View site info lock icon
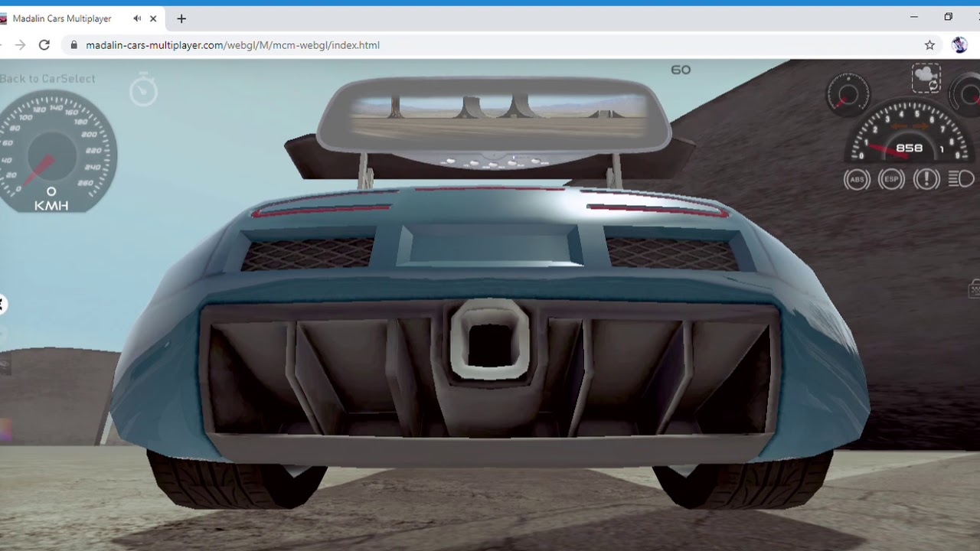The height and width of the screenshot is (551, 980). click(x=74, y=45)
